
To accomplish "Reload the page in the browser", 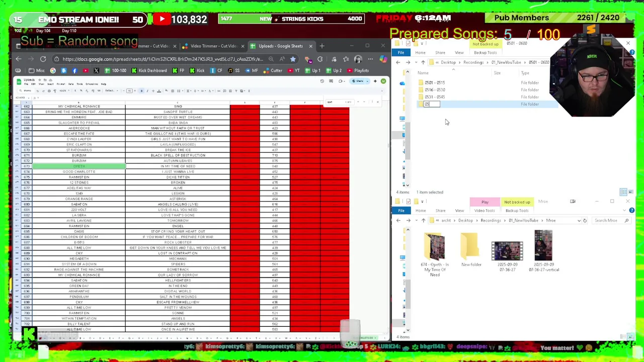I will pos(43,59).
